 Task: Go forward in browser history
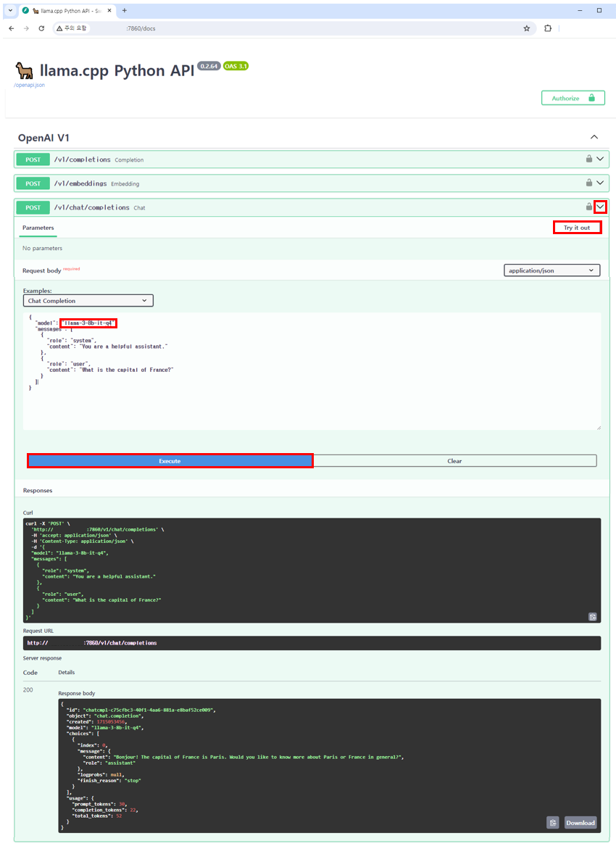(26, 28)
